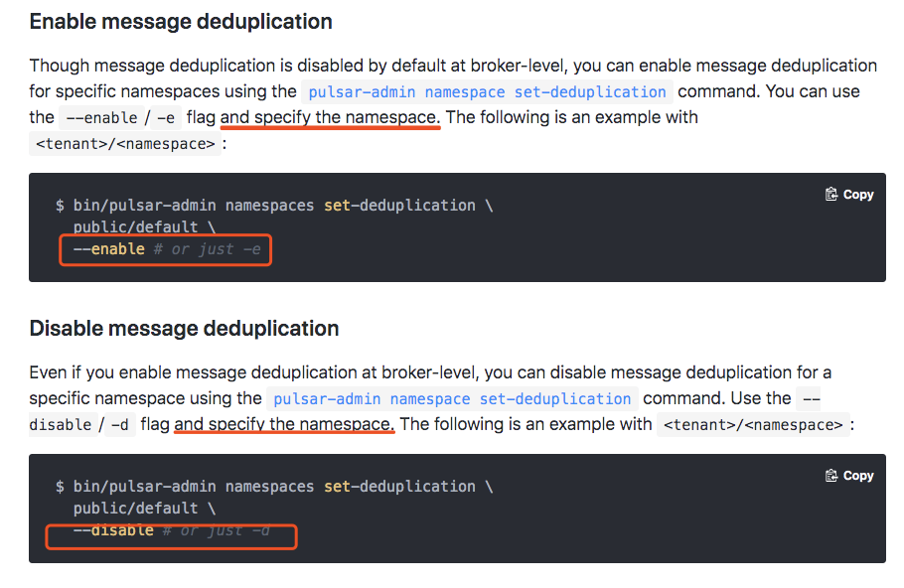Click the underlined "and specify the namespace." in the enable paragraph

coord(331,117)
